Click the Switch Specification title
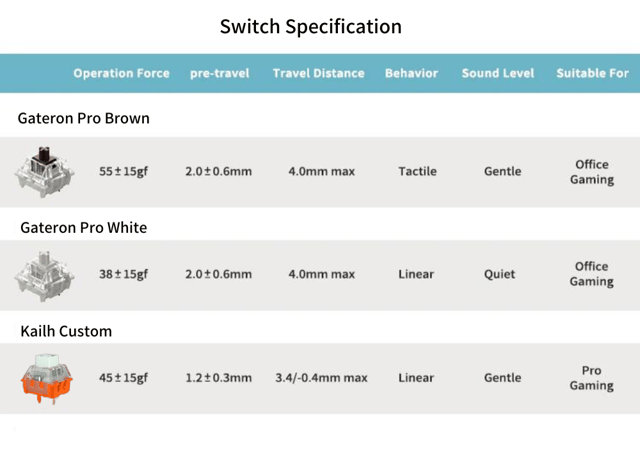640x451 pixels. click(310, 26)
